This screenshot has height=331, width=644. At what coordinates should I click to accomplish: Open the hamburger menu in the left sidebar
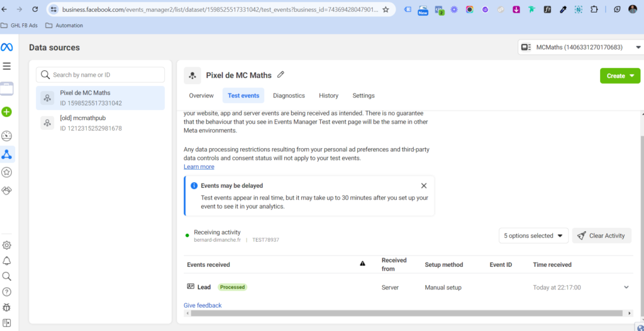tap(6, 66)
